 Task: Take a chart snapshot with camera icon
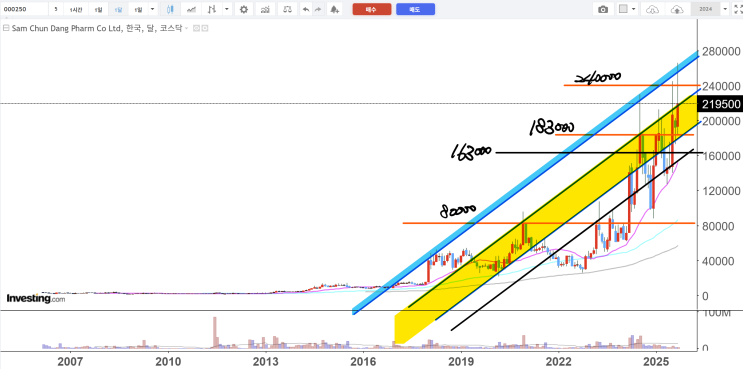tap(603, 9)
